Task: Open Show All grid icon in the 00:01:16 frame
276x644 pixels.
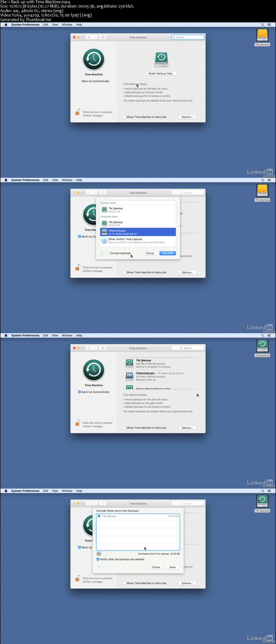Action: (x=103, y=37)
